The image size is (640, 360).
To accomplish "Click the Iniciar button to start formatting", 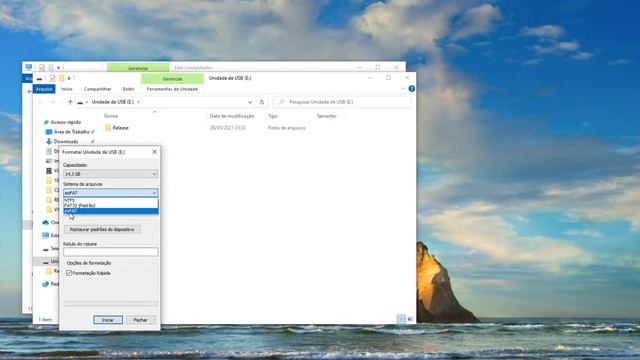I will [108, 320].
